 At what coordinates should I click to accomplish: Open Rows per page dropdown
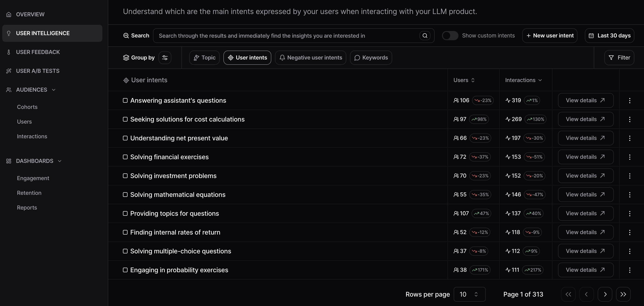pyautogui.click(x=469, y=294)
